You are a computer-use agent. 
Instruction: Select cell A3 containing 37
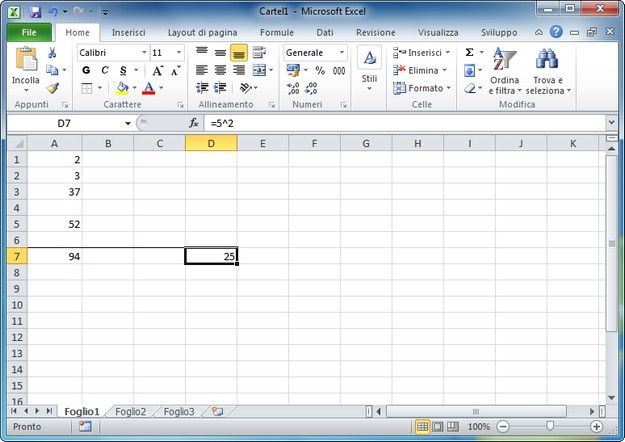55,192
